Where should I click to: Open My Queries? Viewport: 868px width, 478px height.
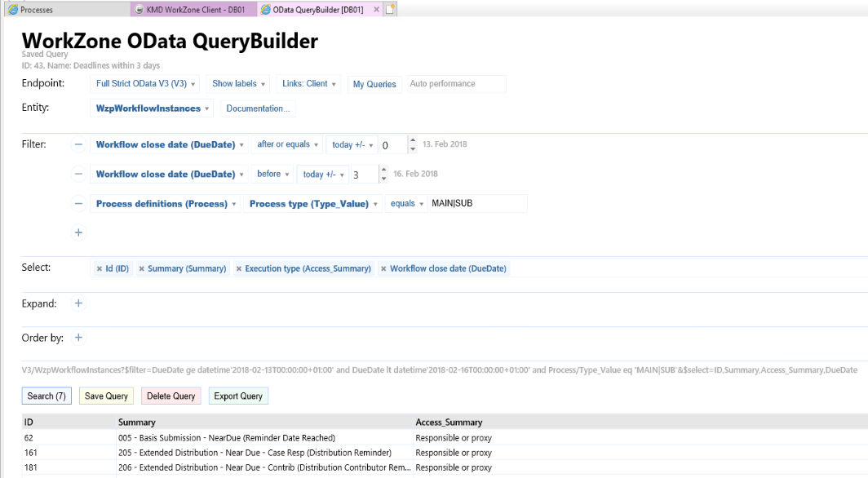[374, 84]
